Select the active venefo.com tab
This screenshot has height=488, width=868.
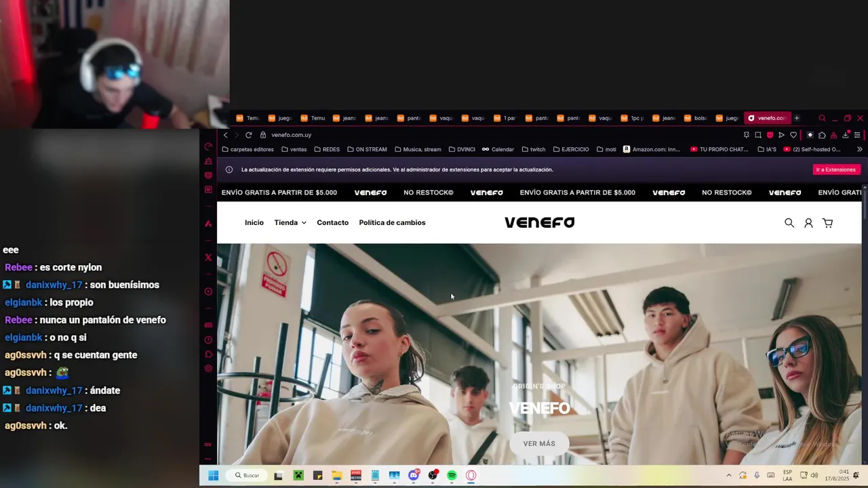click(x=767, y=118)
